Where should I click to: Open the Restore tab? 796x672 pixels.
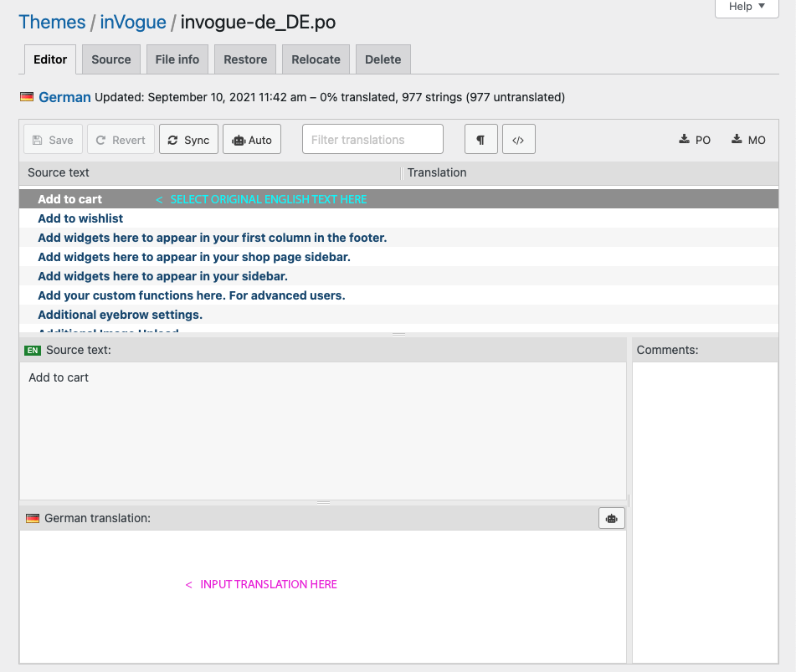tap(245, 59)
